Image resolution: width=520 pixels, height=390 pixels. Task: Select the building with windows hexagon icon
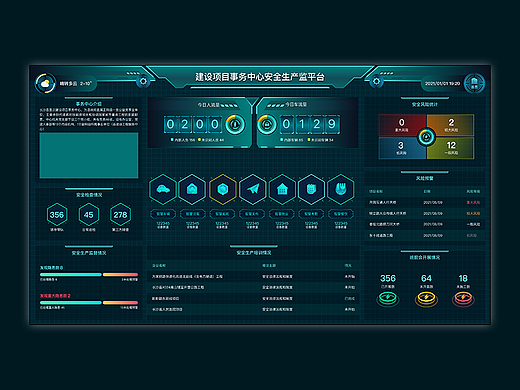282,189
